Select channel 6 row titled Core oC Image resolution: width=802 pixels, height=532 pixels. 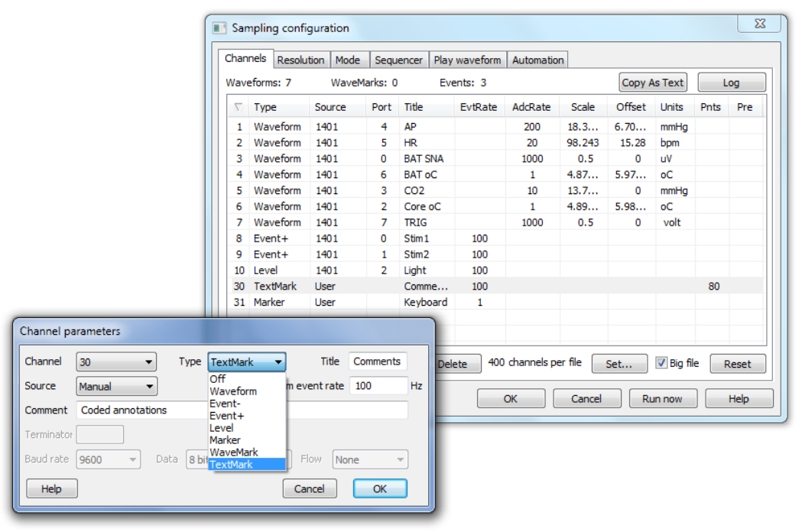point(496,206)
